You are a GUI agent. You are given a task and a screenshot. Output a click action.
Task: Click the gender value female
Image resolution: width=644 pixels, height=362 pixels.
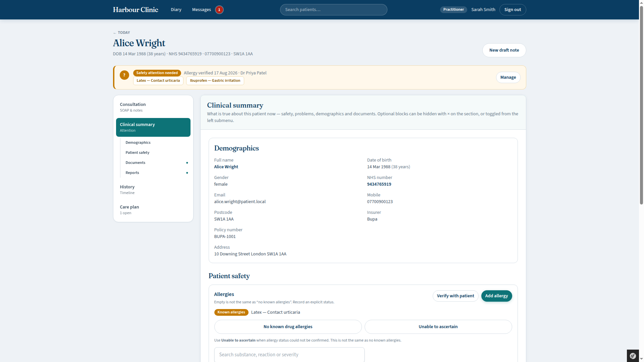coord(221,184)
